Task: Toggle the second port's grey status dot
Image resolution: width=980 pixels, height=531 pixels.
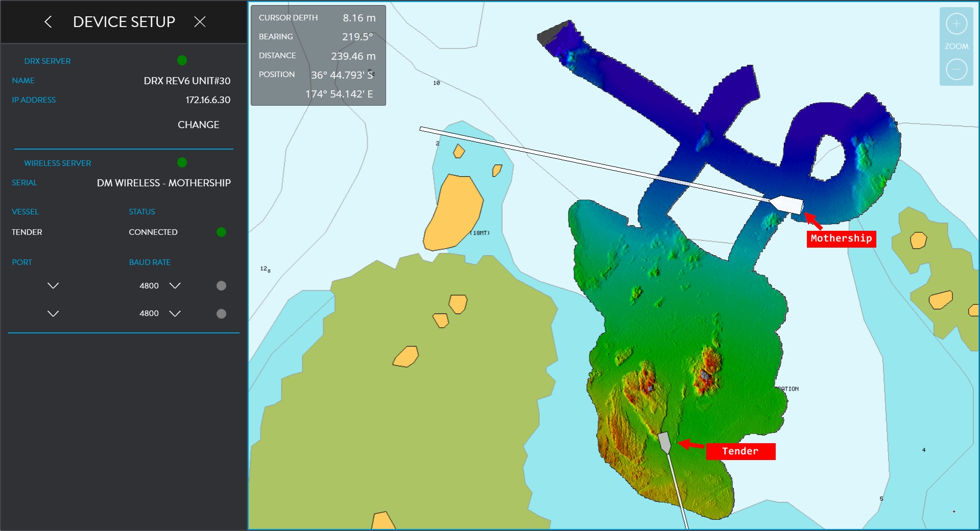Action: coord(221,313)
